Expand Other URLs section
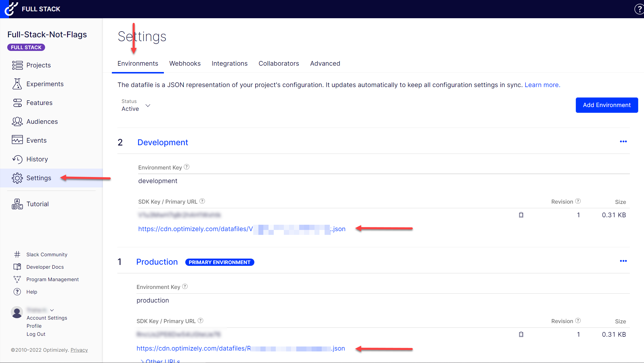Viewport: 644px width, 363px height. (160, 361)
